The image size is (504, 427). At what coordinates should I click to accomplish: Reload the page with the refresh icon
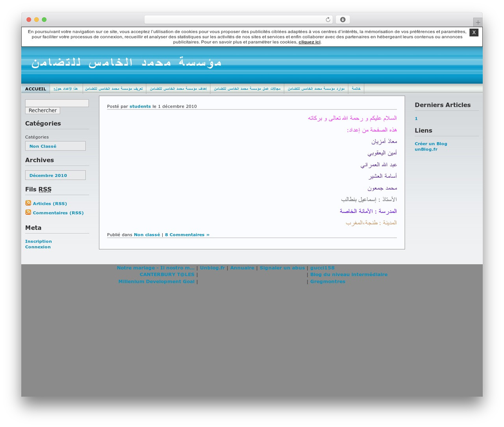pos(328,20)
